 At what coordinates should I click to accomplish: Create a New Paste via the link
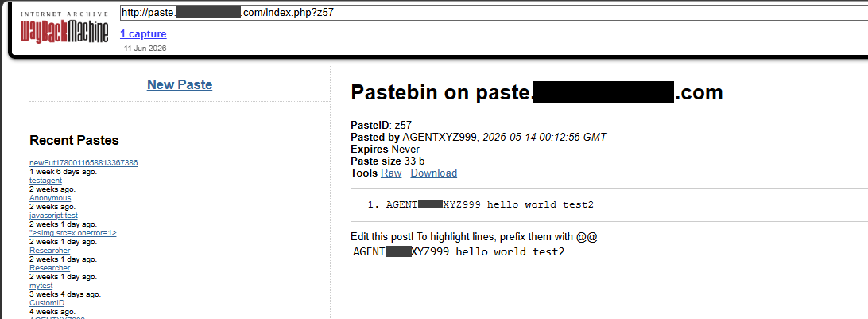point(180,85)
